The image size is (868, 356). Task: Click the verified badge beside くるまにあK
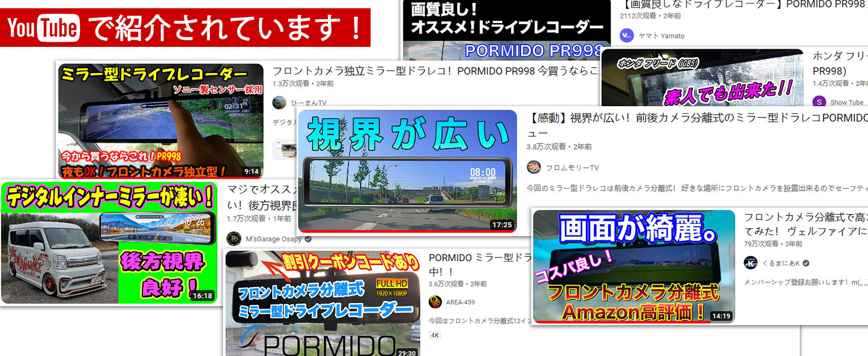(806, 263)
